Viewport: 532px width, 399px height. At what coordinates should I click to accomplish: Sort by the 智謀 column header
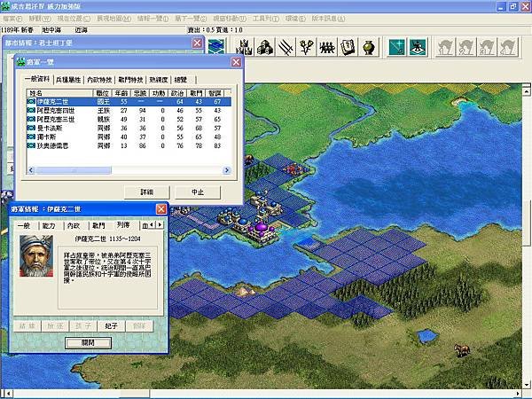[x=215, y=93]
